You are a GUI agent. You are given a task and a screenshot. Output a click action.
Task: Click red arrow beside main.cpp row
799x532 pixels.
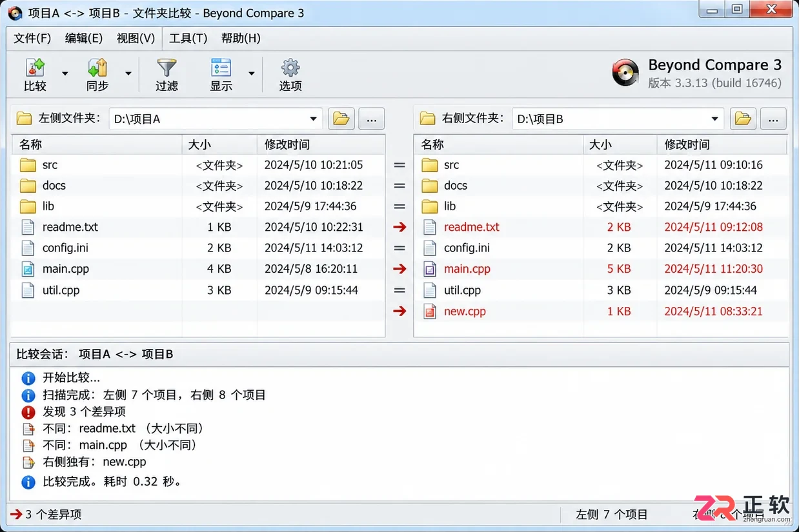[x=400, y=269]
